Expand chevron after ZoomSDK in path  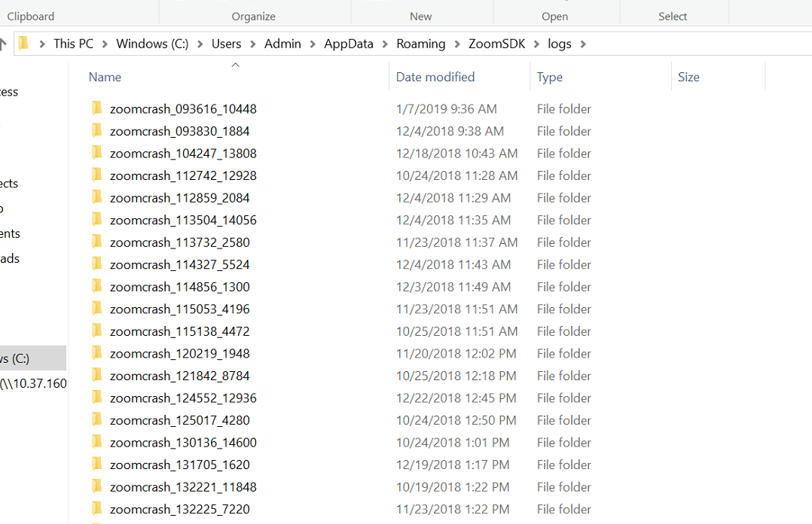[x=537, y=44]
